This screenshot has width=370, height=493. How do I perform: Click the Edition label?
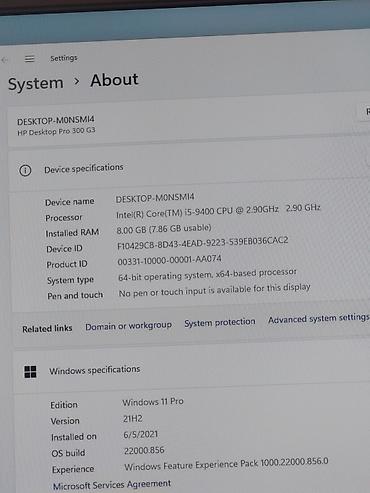pyautogui.click(x=64, y=405)
